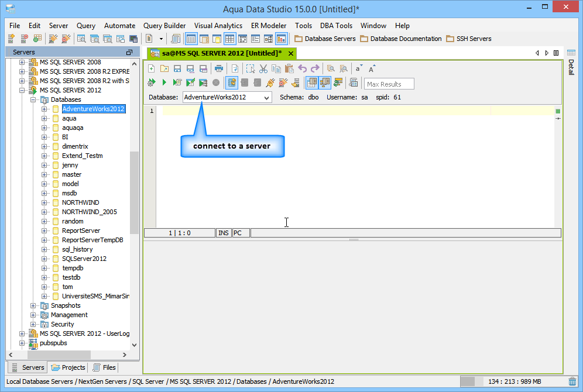This screenshot has height=392, width=583.
Task: Click the main toolbar Connect plug icon
Action: [53, 38]
